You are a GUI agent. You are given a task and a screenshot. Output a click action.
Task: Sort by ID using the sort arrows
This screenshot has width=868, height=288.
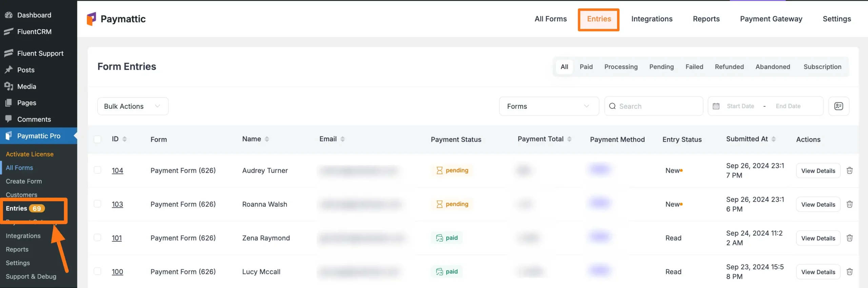pos(124,139)
